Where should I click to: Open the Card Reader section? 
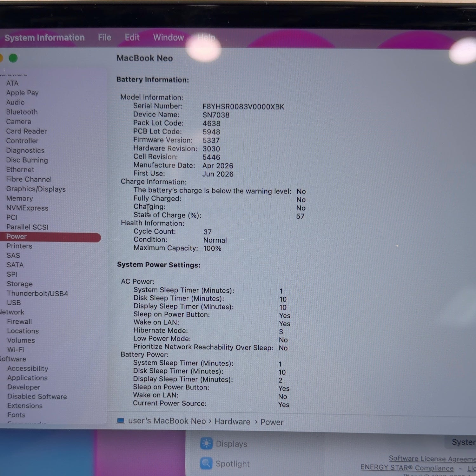click(26, 131)
